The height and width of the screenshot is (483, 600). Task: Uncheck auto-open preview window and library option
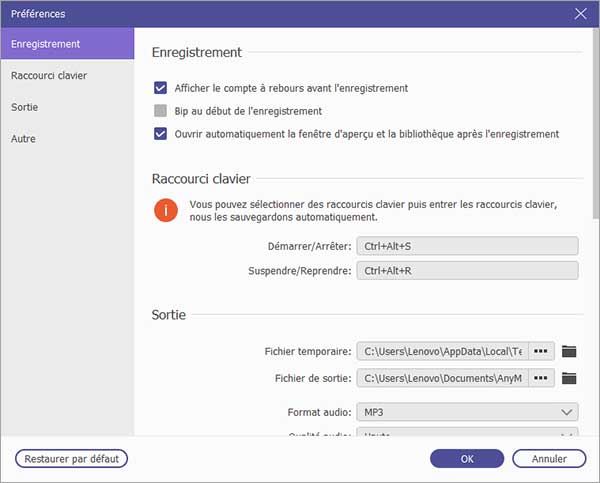point(161,133)
